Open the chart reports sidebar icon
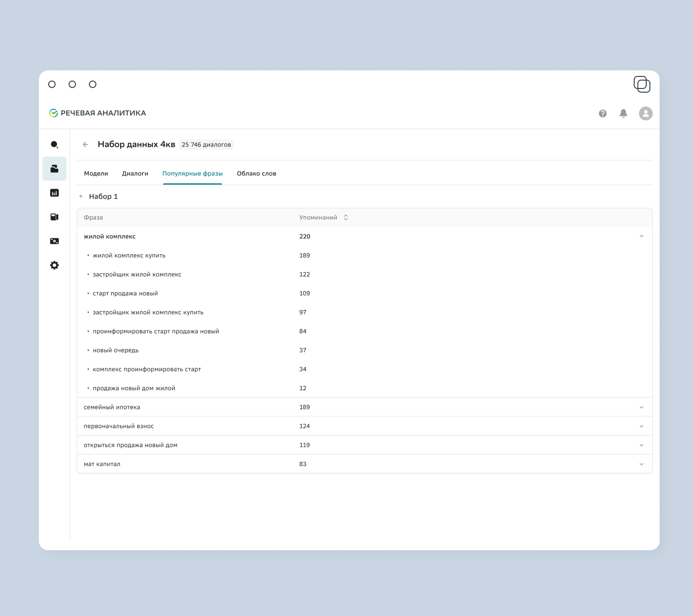This screenshot has width=693, height=616. [x=54, y=193]
